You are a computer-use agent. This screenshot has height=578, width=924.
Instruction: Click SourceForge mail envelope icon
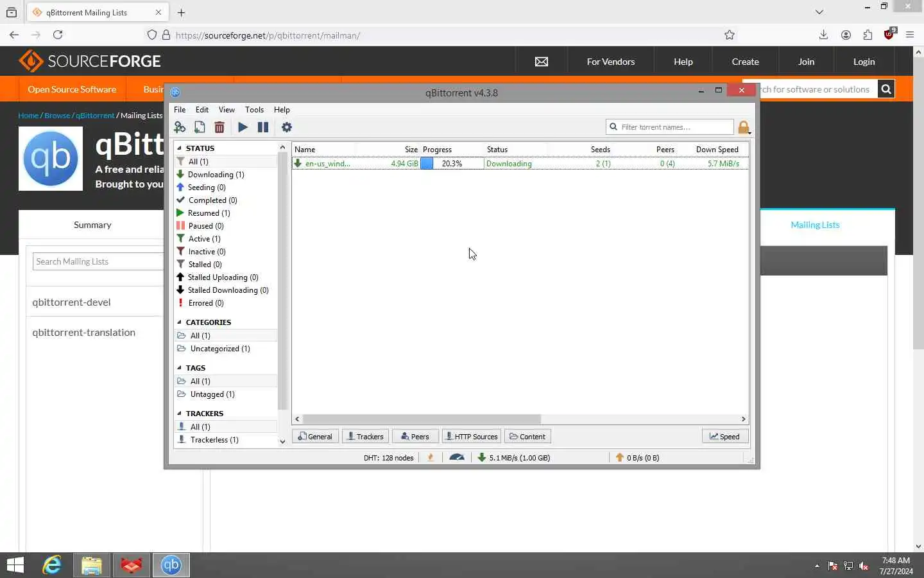[x=542, y=62]
